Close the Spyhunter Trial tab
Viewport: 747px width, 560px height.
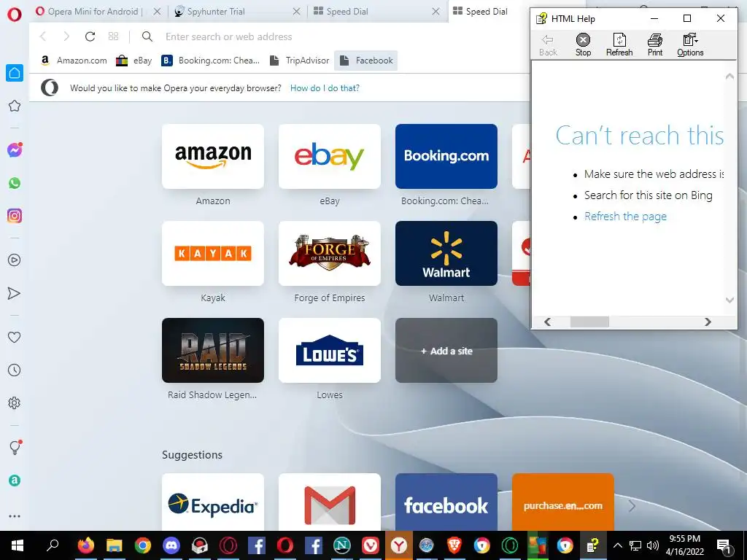point(296,12)
